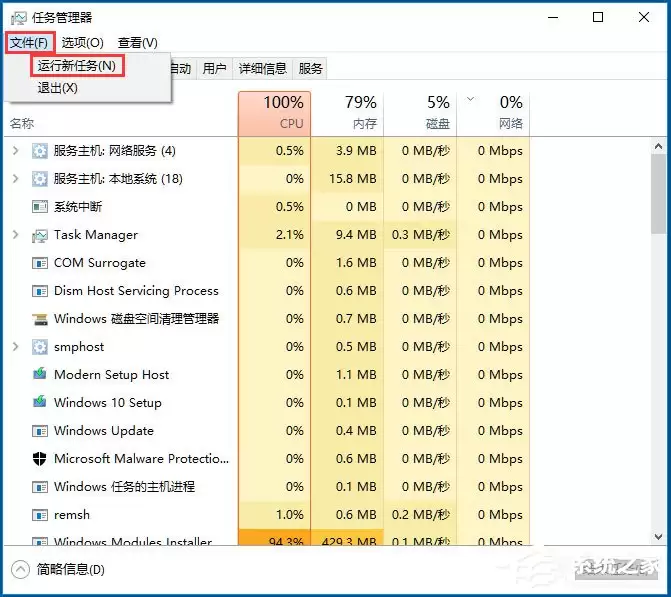Image resolution: width=671 pixels, height=597 pixels.
Task: Click the 0.3 MB/秒 disk value
Action: coord(421,235)
